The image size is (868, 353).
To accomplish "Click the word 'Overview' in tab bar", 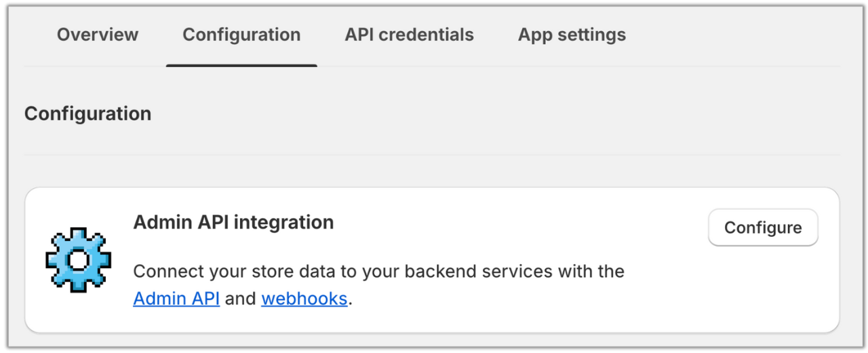I will click(x=98, y=35).
